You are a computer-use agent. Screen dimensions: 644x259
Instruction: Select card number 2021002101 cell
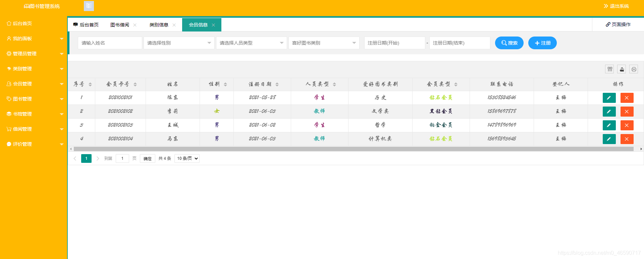(120, 98)
